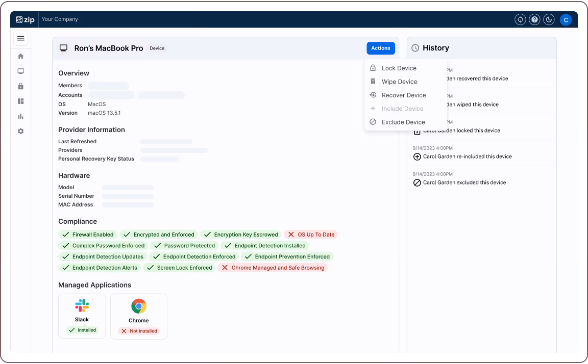The width and height of the screenshot is (588, 364).
Task: Click the dashboard grid icon in the sidebar
Action: pos(20,101)
